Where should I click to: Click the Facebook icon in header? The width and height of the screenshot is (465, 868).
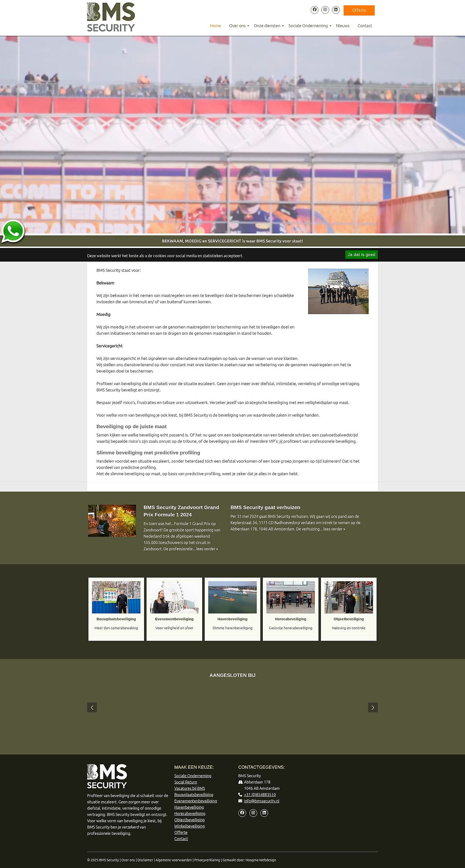coord(314,10)
